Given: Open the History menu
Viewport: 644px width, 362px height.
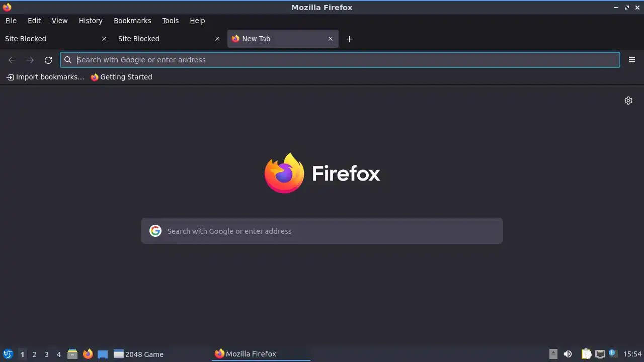Looking at the screenshot, I should [x=91, y=21].
